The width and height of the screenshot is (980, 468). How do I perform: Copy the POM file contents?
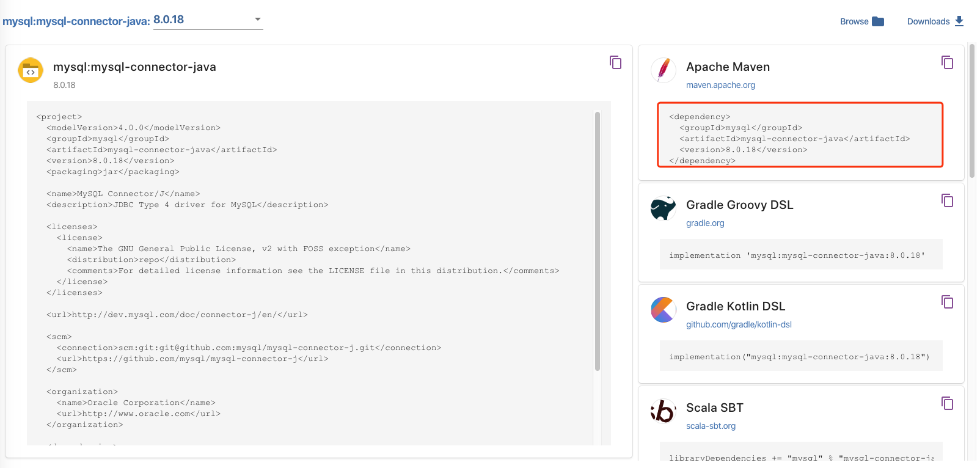point(616,62)
